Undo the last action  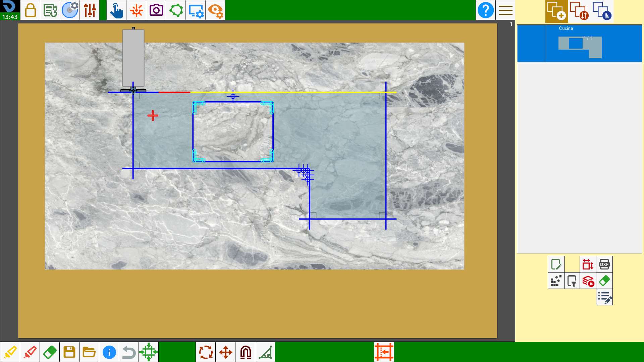129,352
